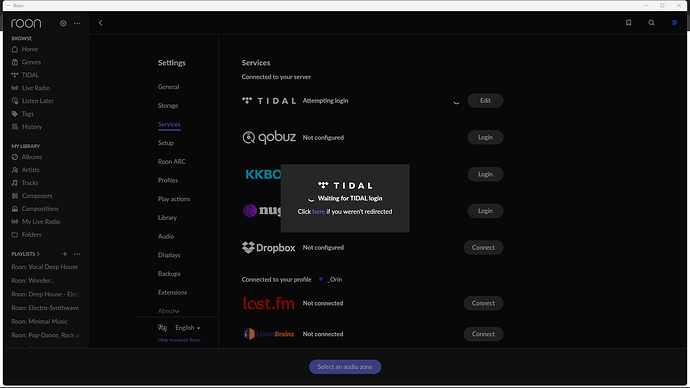
Task: Open search magnifier icon
Action: (x=651, y=23)
